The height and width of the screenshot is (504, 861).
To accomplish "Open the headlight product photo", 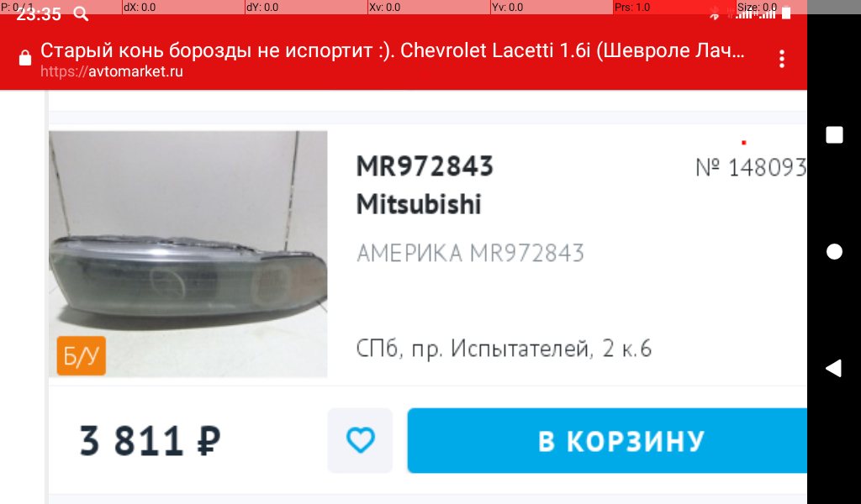I will coord(188,254).
